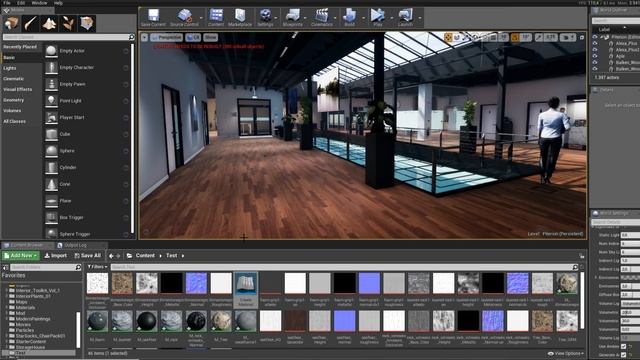This screenshot has height=360, width=640.
Task: Click the Point Light icon
Action: pyautogui.click(x=51, y=100)
